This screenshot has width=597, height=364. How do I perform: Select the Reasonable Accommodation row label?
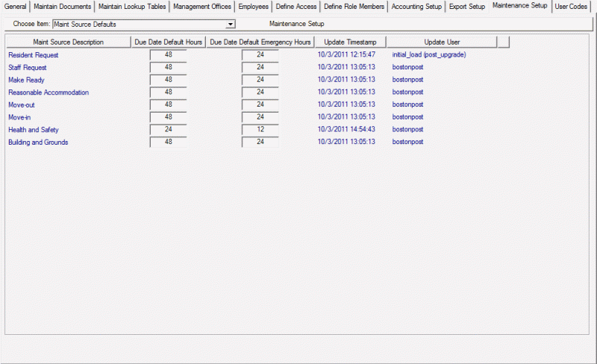(49, 92)
